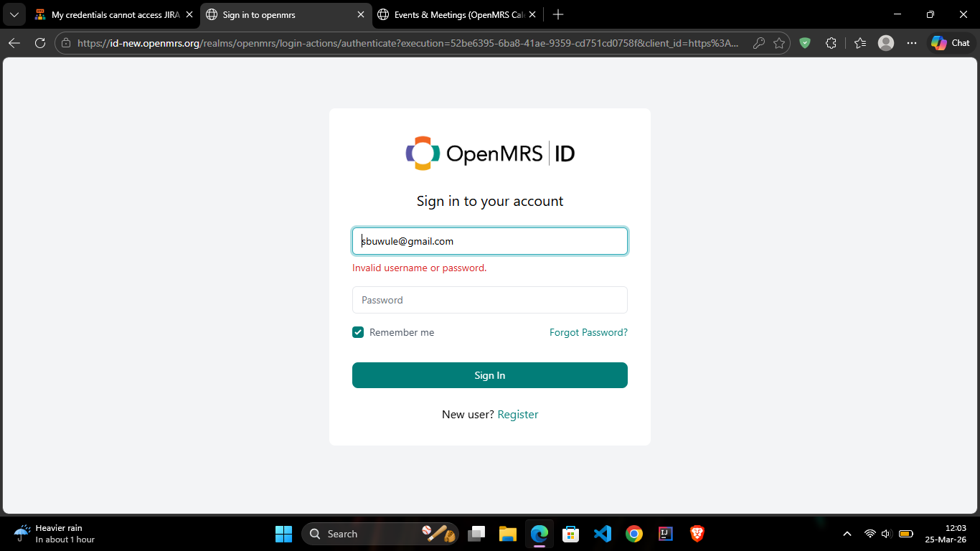This screenshot has width=980, height=551.
Task: Show hidden icons in the system tray
Action: [847, 534]
